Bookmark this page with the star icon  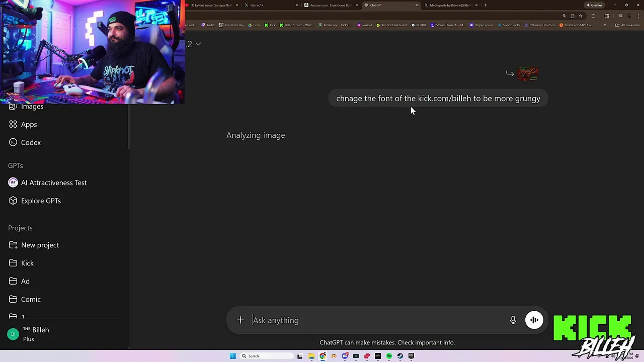pos(581,16)
